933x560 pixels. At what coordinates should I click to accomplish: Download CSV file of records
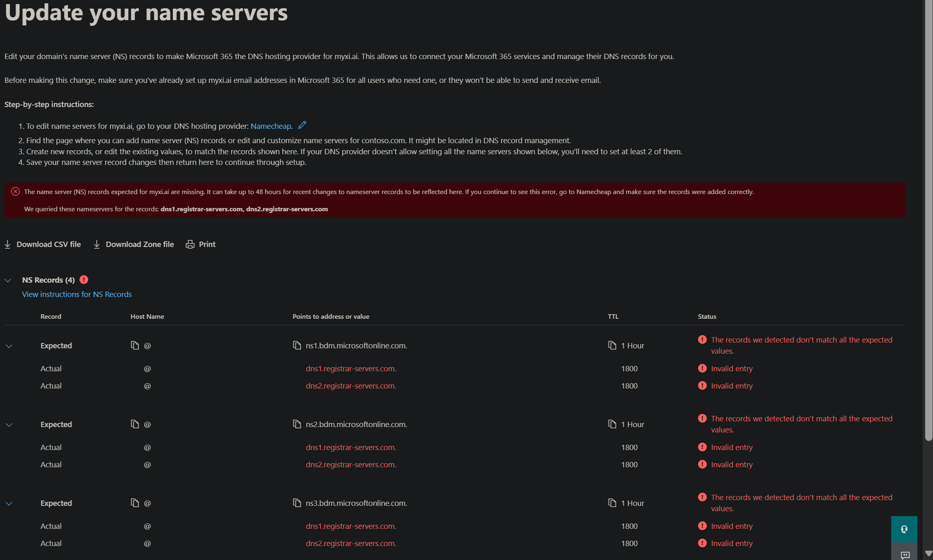pyautogui.click(x=43, y=245)
